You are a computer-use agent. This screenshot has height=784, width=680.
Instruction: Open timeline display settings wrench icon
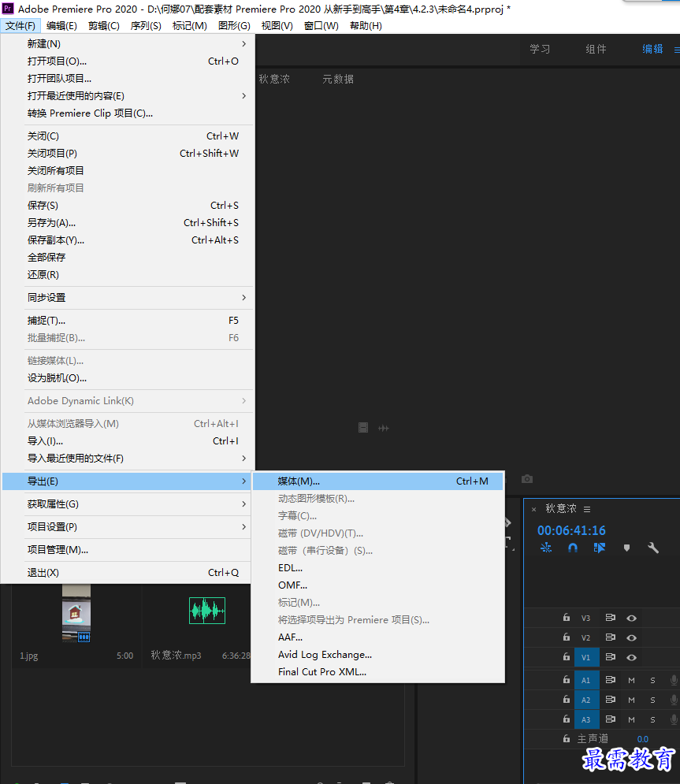click(x=653, y=548)
